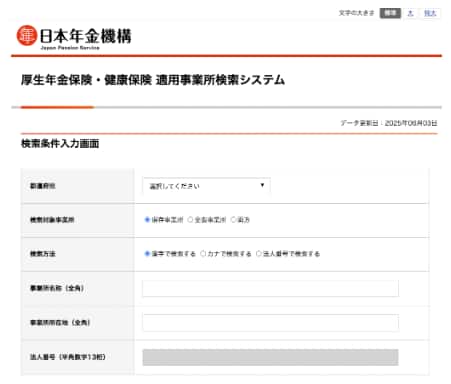451x384 pixels.
Task: Click the 検索条件入力画面 section heading
Action: coord(60,144)
